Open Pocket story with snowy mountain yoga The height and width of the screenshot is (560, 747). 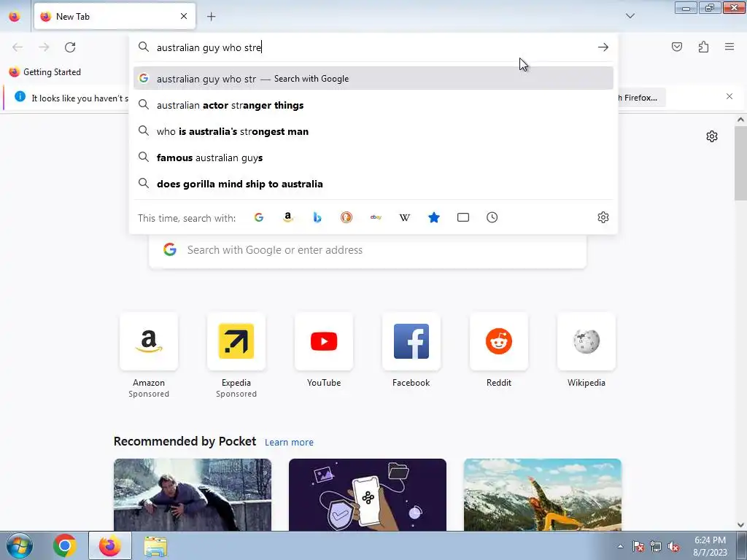(543, 494)
